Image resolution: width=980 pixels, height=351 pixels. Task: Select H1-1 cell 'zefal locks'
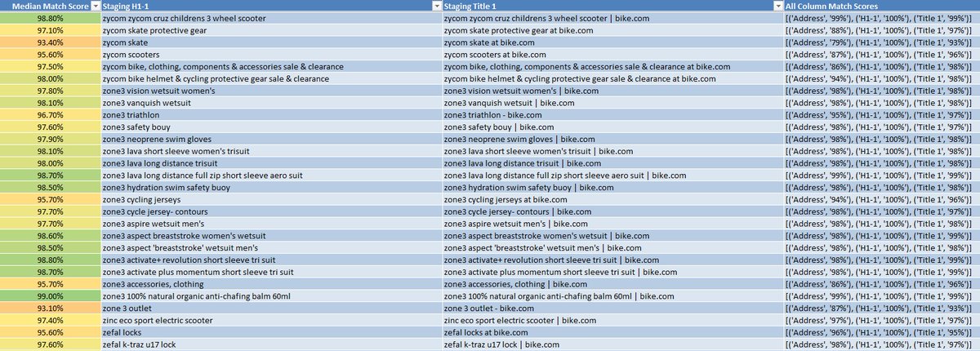click(272, 333)
